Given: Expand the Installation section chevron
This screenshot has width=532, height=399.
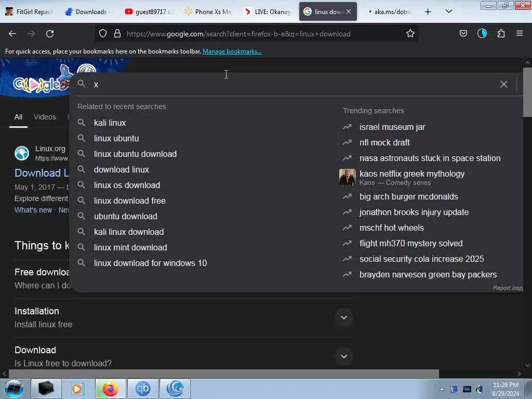Looking at the screenshot, I should tap(344, 318).
